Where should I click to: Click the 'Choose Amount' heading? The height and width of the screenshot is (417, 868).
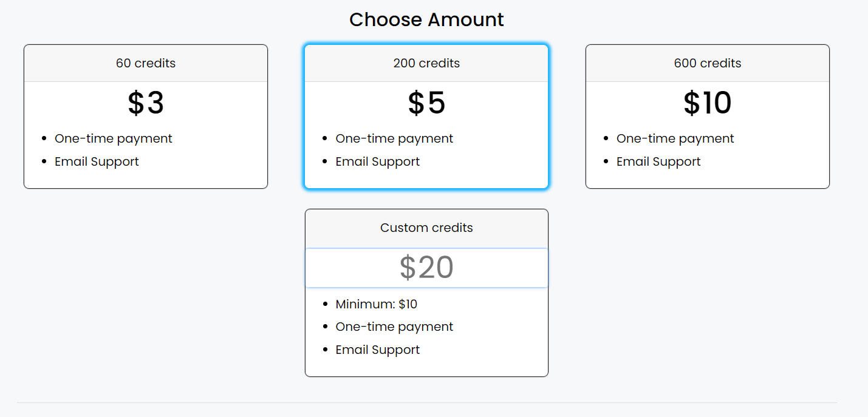[426, 19]
